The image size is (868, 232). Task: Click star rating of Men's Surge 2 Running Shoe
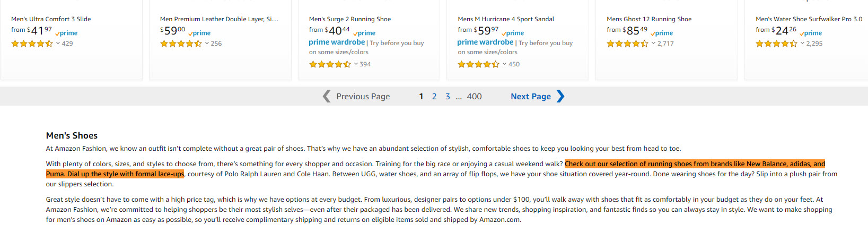pyautogui.click(x=330, y=64)
